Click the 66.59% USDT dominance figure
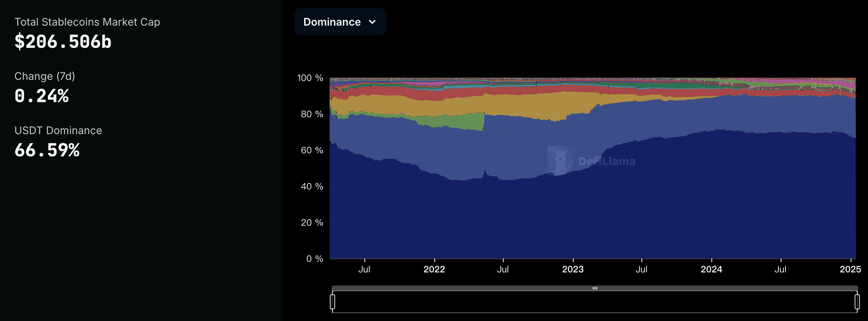868x321 pixels. click(x=47, y=150)
